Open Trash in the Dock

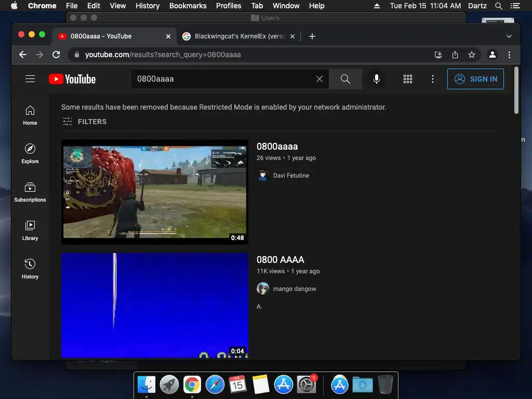click(x=385, y=384)
